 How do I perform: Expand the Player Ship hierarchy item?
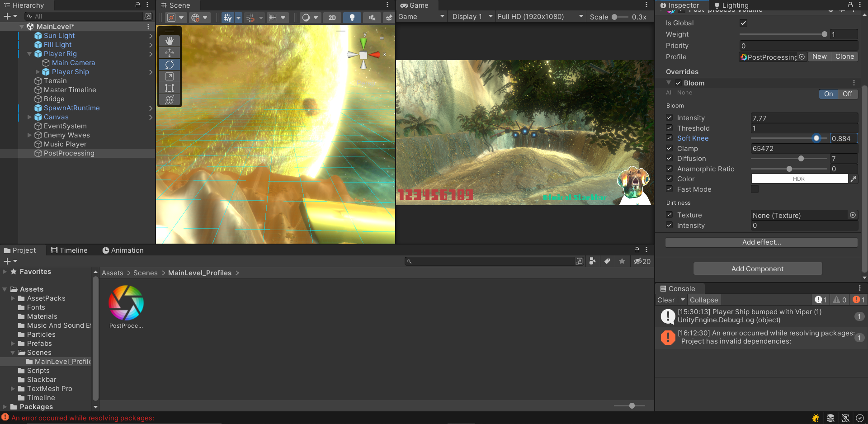click(x=38, y=72)
